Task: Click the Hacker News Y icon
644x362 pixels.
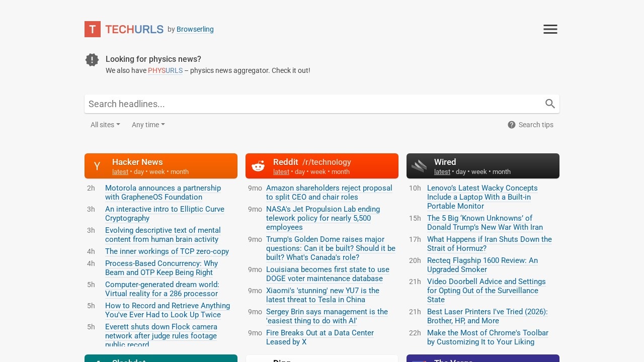Action: [x=97, y=166]
